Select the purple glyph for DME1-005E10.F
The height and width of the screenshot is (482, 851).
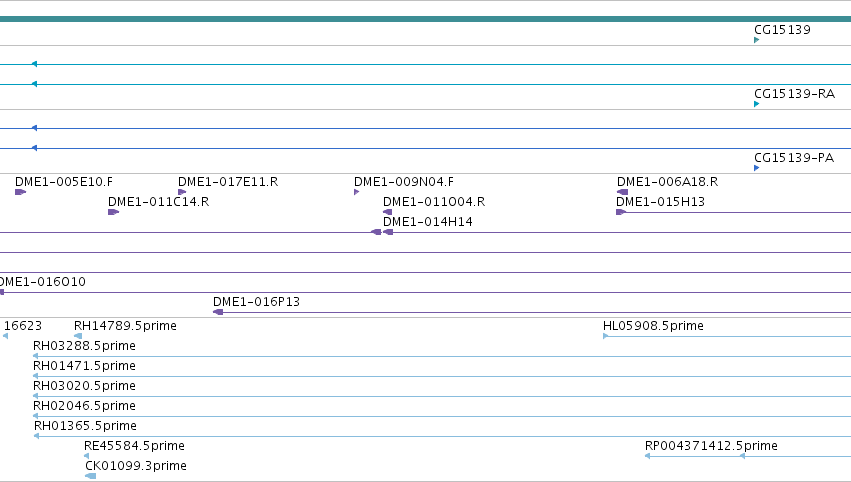21,192
